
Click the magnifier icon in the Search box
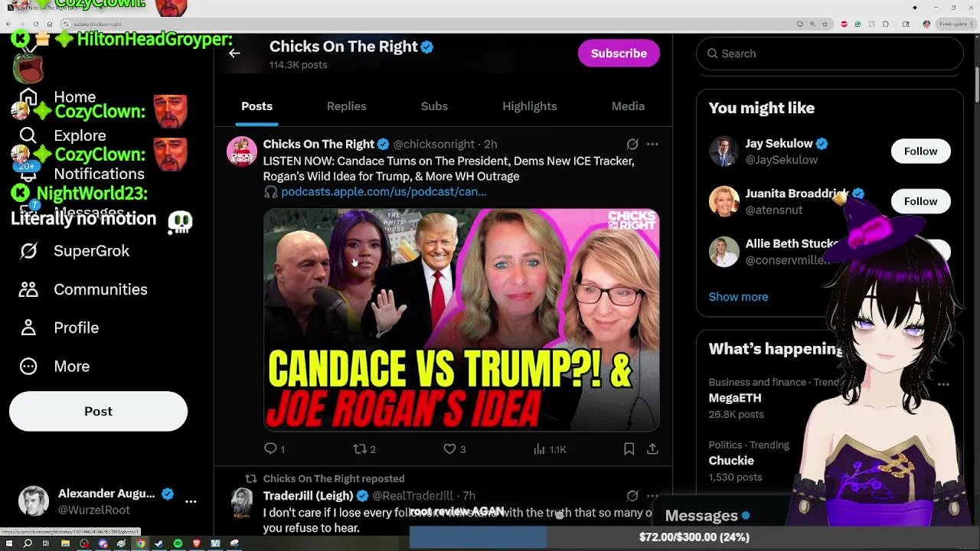pos(712,54)
